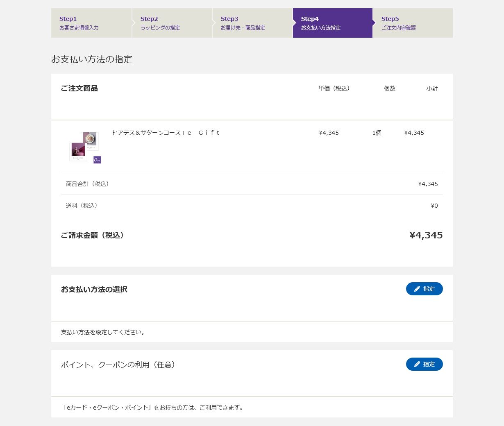Go to Step1 お客さま情報入力 tab
This screenshot has width=504, height=426.
tap(91, 23)
